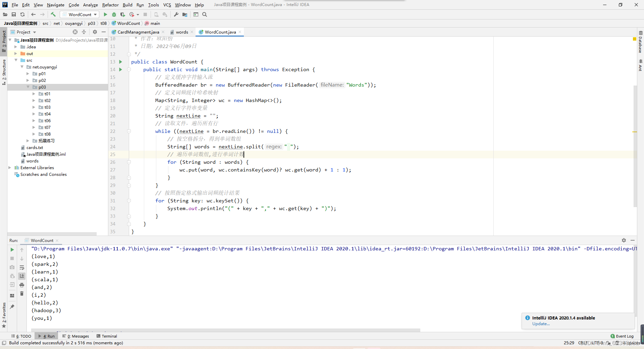
Task: Click the editor vertical scrollbar
Action: pyautogui.click(x=635, y=146)
